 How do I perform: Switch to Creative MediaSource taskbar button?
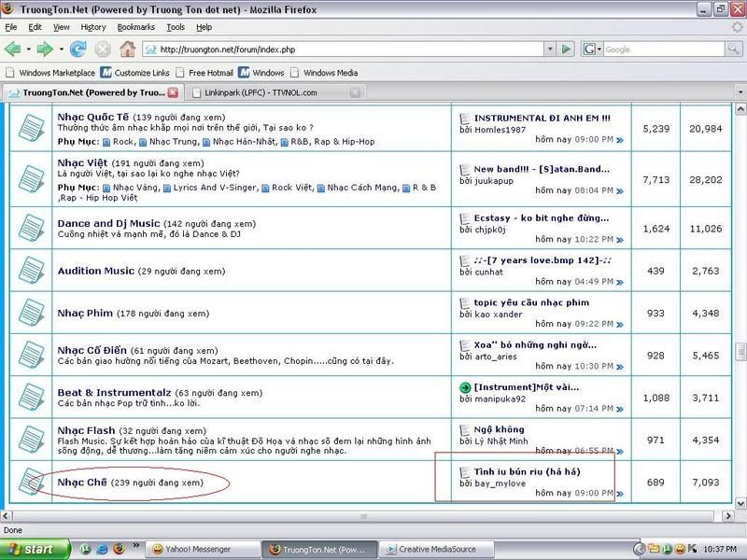point(436,549)
